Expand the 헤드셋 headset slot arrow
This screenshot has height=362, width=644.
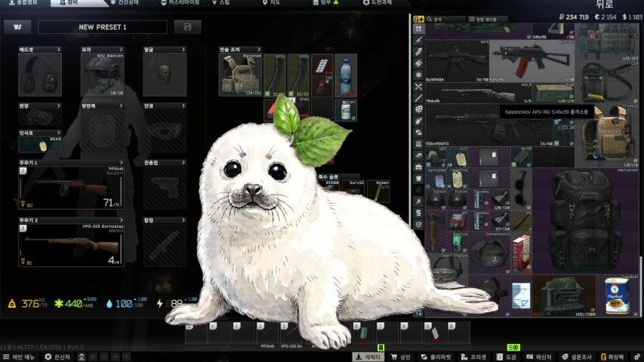click(x=58, y=49)
